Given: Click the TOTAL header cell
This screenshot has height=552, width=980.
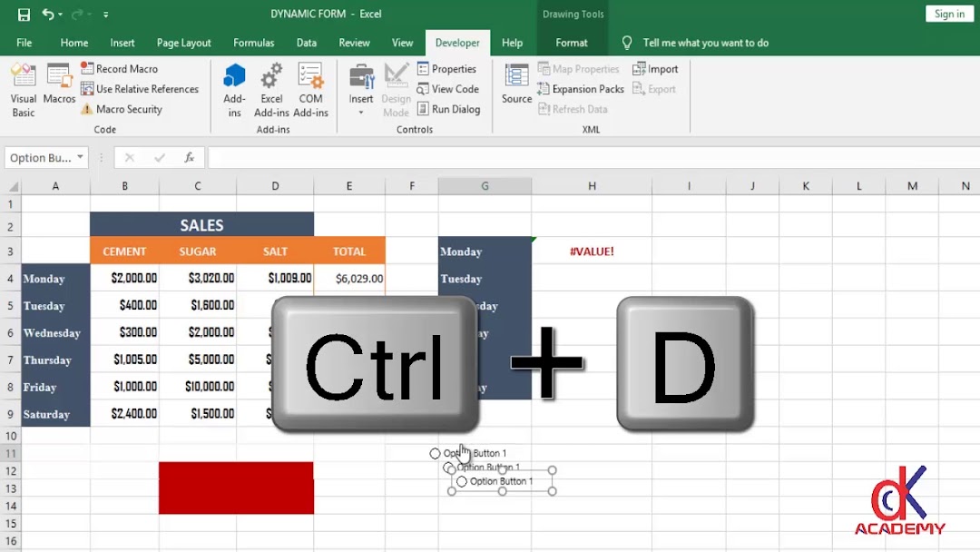Looking at the screenshot, I should coord(349,251).
